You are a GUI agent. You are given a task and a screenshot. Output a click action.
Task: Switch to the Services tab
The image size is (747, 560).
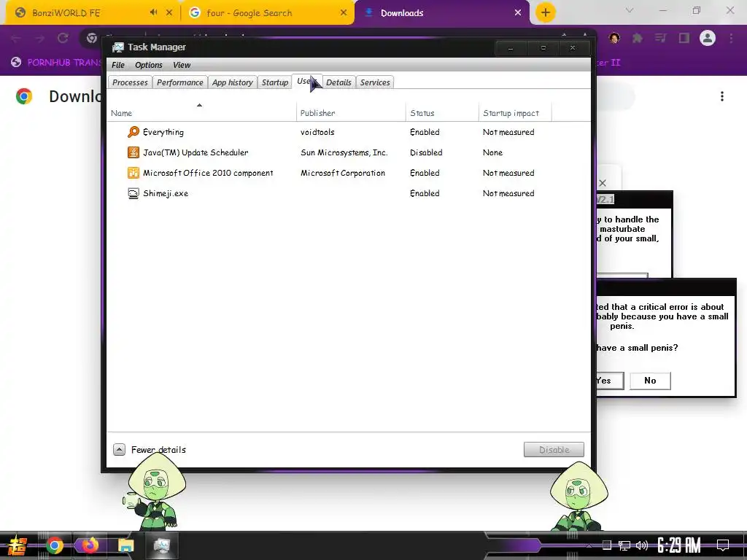pos(375,82)
